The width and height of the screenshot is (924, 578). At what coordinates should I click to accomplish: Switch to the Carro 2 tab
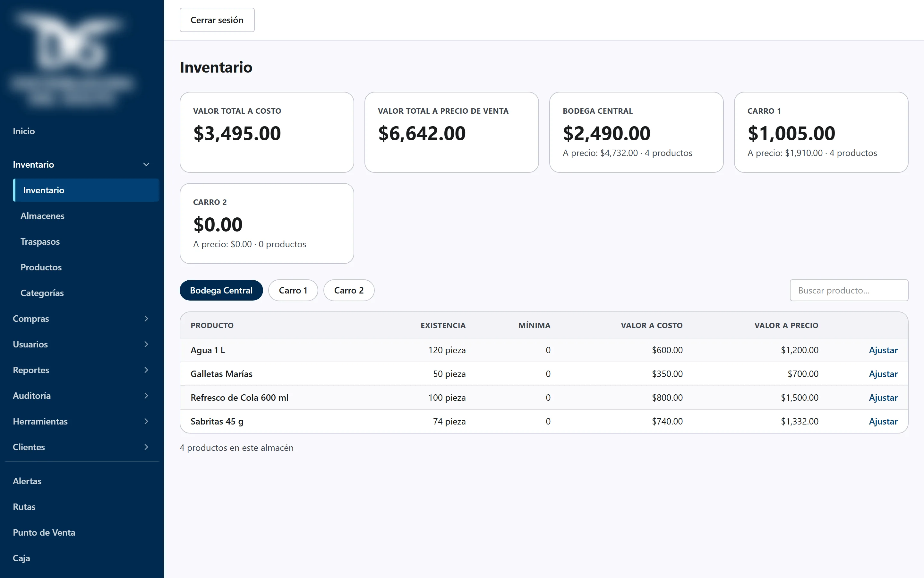(x=349, y=290)
